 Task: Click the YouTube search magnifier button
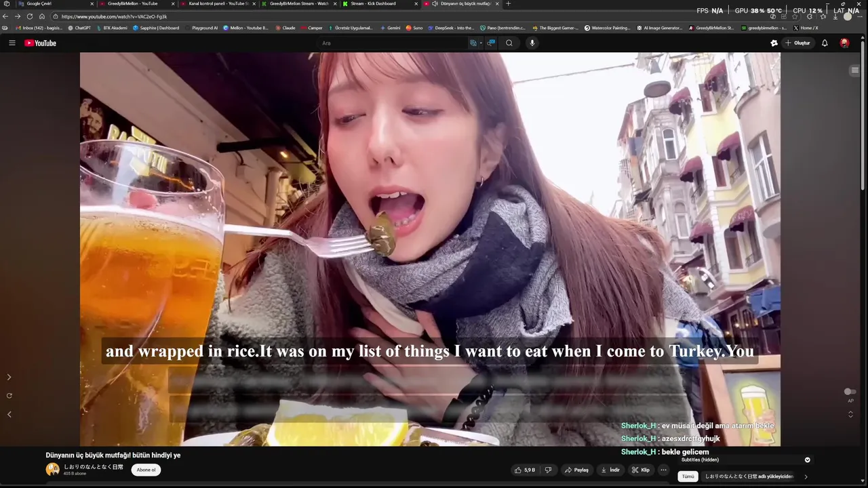pos(509,43)
